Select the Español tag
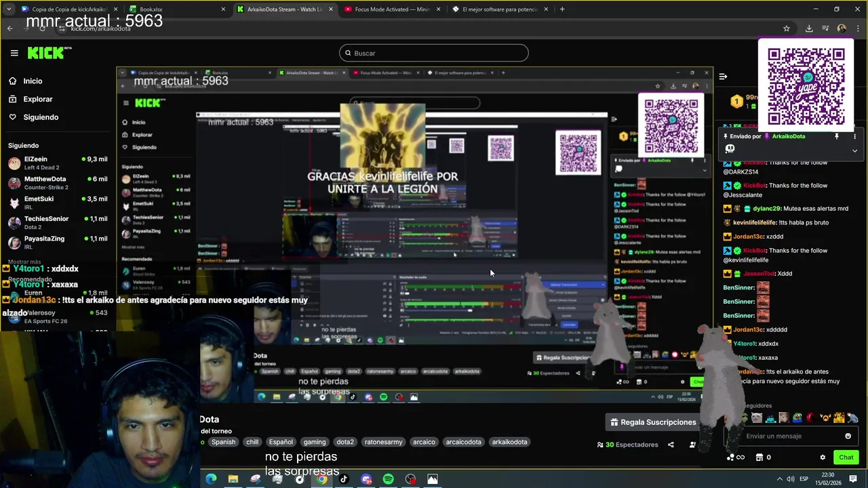Screen dimensions: 868x488 click(281, 442)
